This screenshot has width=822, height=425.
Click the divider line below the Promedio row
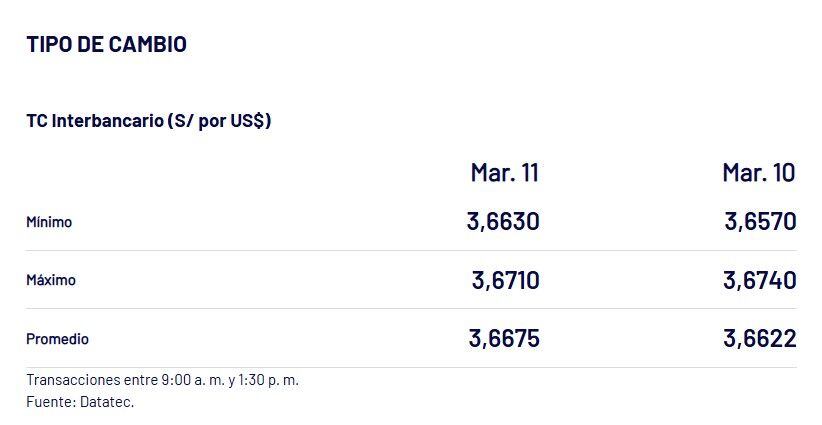tap(411, 367)
